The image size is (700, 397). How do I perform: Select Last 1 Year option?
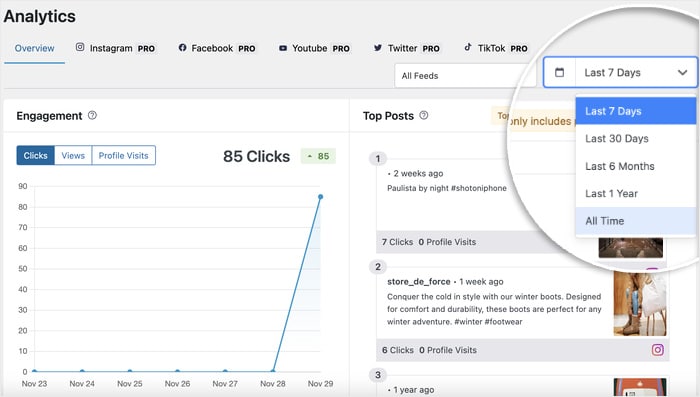click(636, 193)
